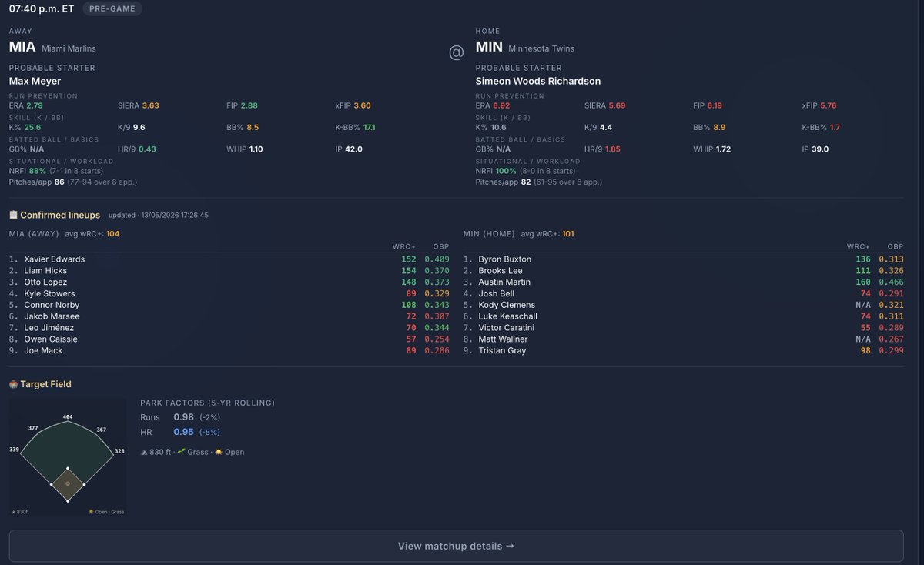Click Austin Martin's OBP value 0.466
The width and height of the screenshot is (924, 565).
click(892, 282)
